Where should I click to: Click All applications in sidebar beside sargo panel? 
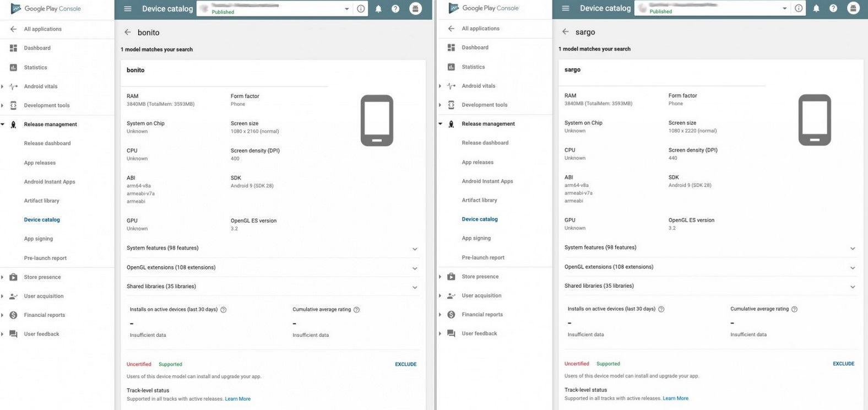point(480,29)
